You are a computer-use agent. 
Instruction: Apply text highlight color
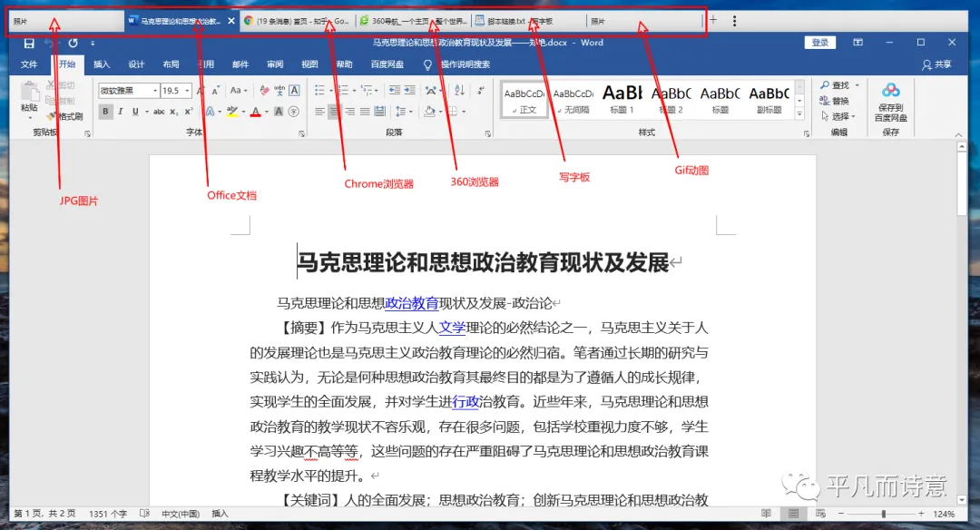click(x=234, y=111)
